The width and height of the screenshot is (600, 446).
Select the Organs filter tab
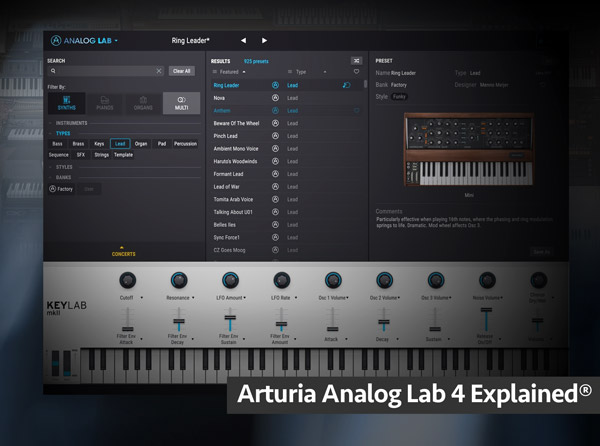pos(143,103)
